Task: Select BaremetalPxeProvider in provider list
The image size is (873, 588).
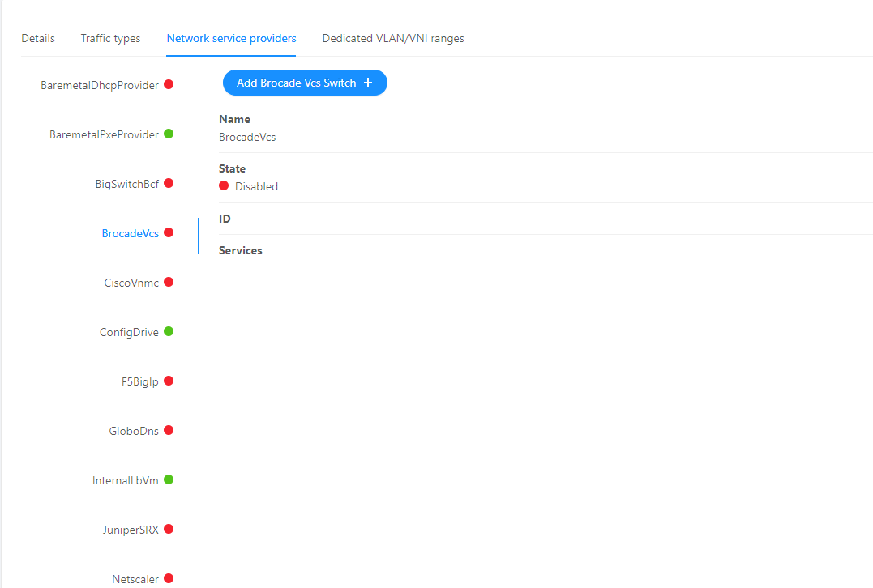Action: [x=104, y=134]
